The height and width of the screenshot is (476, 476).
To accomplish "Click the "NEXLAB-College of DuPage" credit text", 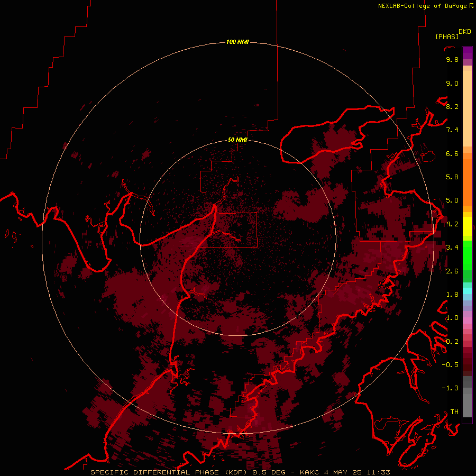I will [422, 6].
